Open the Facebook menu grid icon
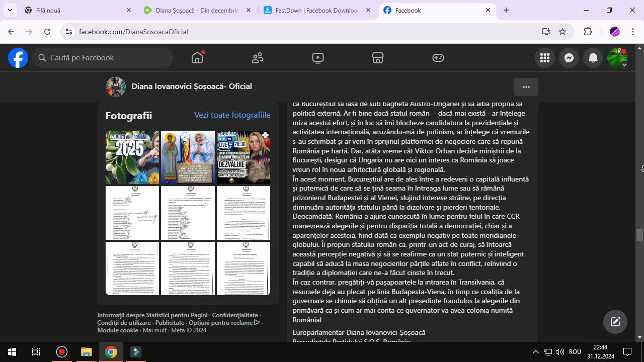 click(x=545, y=58)
